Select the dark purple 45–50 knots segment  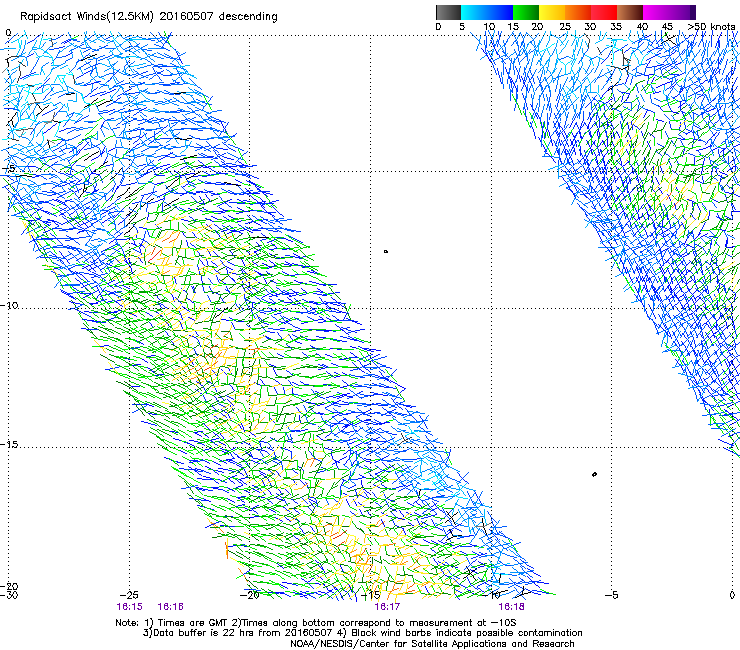click(682, 12)
